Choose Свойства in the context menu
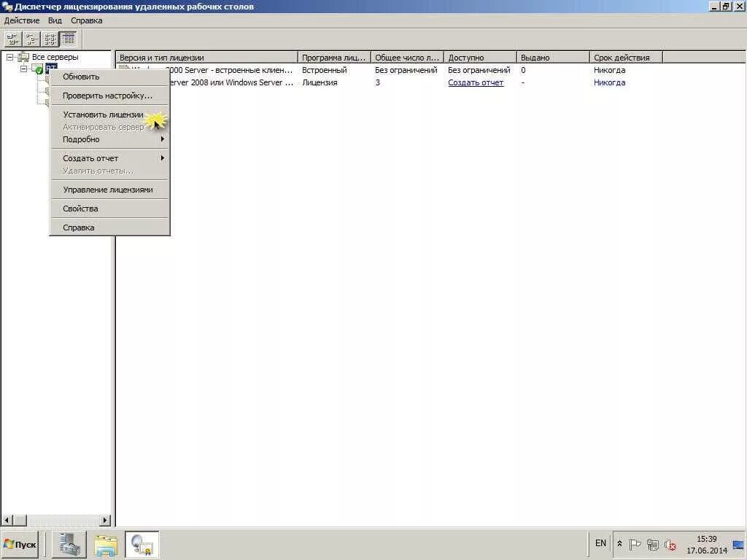Viewport: 747px width, 560px height. [x=109, y=209]
